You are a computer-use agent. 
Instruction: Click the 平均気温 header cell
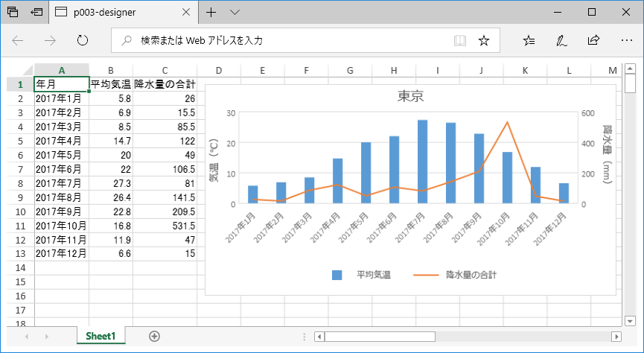click(111, 84)
